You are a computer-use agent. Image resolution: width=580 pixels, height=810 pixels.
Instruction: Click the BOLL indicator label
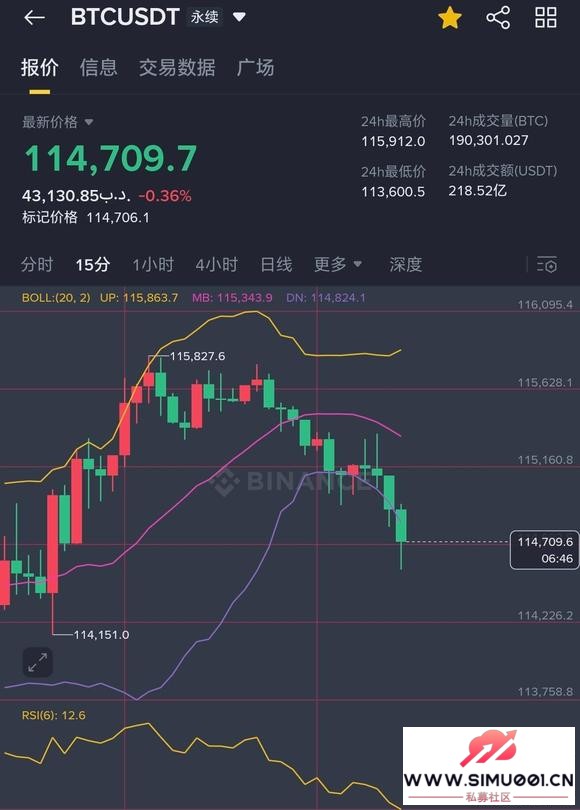coord(56,298)
